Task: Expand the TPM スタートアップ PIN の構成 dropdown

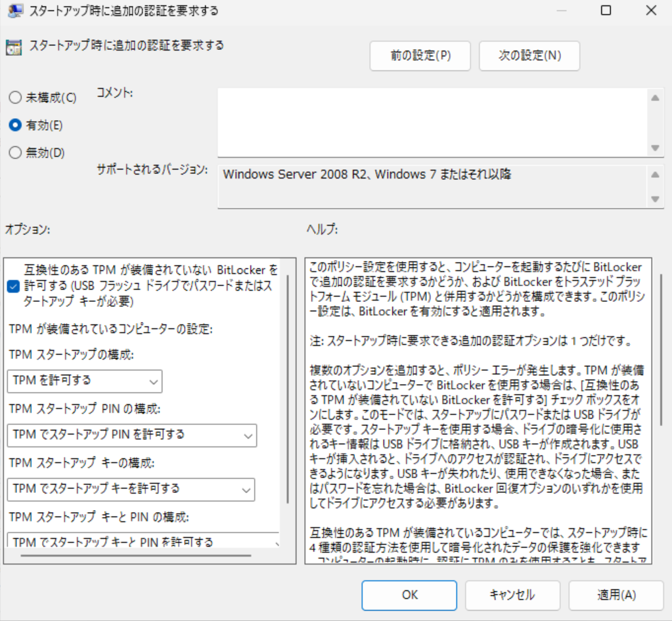Action: point(131,435)
